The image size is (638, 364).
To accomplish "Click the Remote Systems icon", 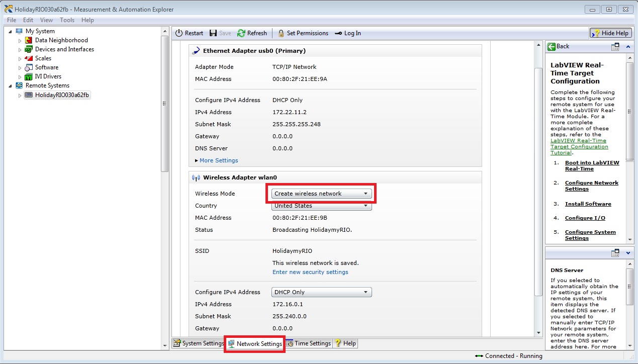I will coord(20,85).
